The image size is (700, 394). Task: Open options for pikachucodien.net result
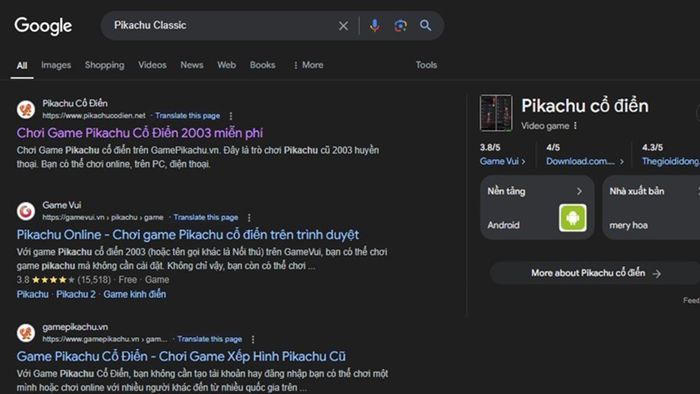tap(231, 116)
